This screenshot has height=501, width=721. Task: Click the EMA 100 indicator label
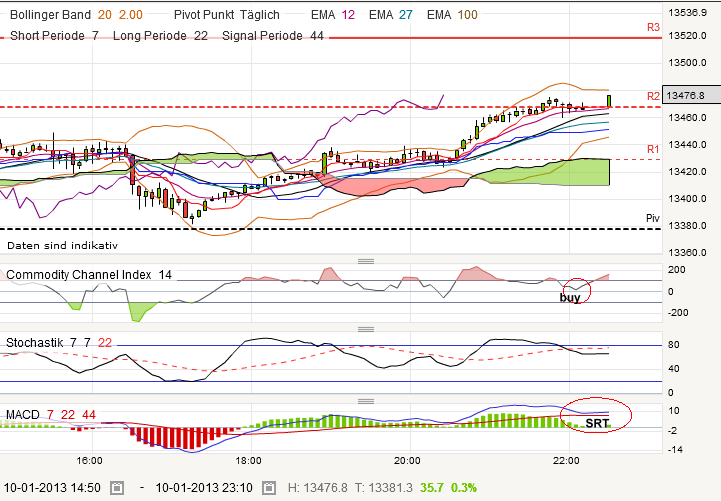pos(452,15)
